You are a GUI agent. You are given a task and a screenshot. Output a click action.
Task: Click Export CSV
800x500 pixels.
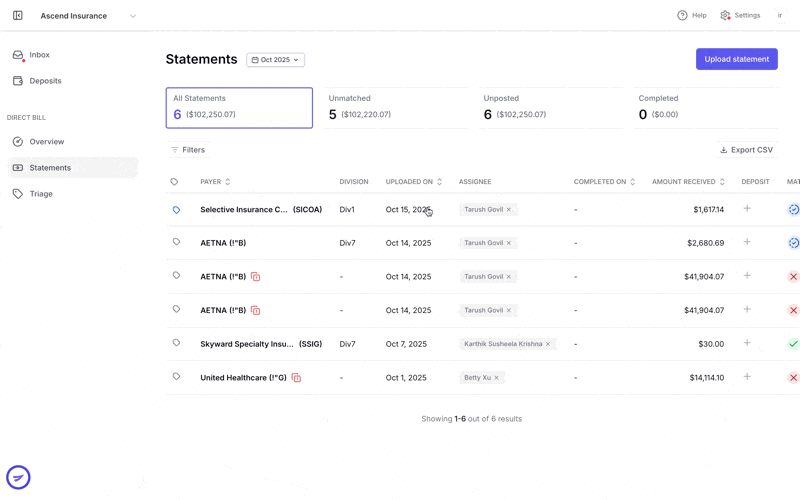(746, 149)
